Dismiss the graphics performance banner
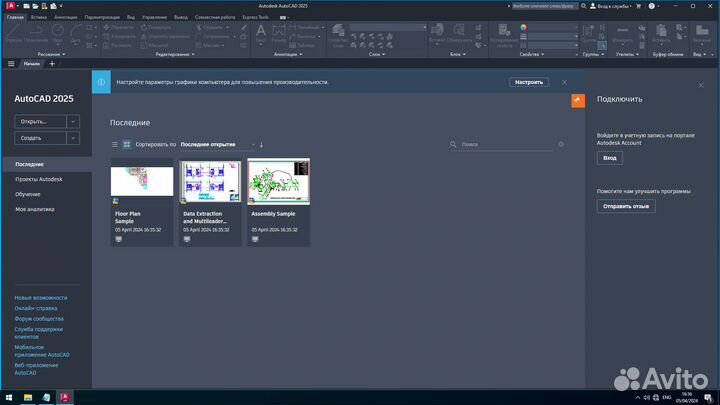Screen dimensions: 720x405 [564, 82]
